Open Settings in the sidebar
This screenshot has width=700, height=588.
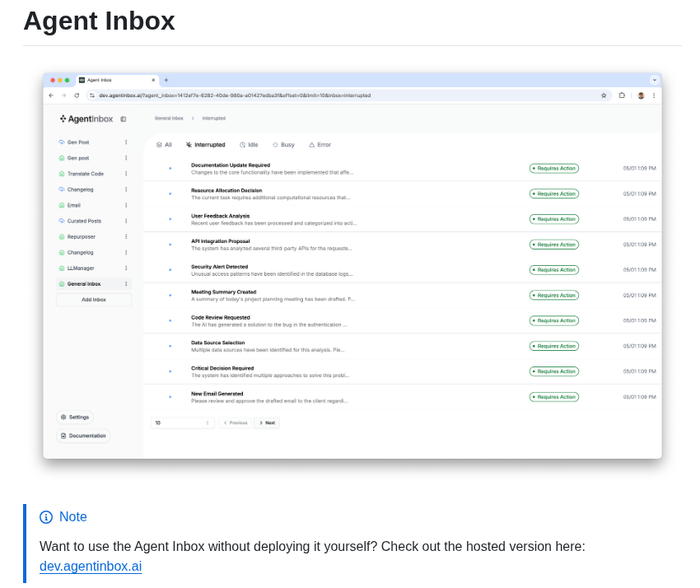[75, 417]
